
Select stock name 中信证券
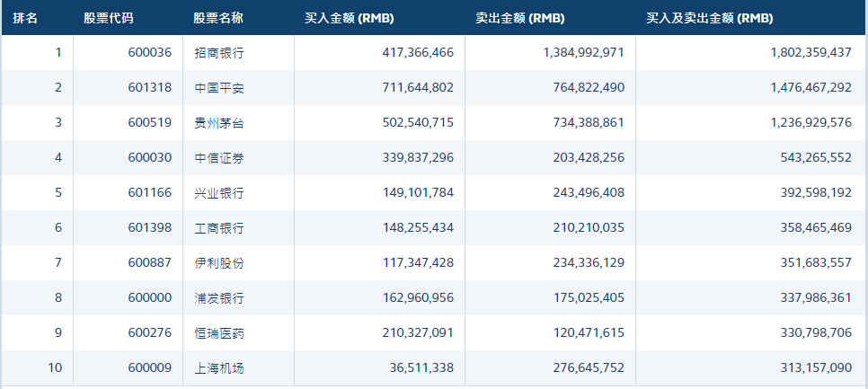[219, 158]
